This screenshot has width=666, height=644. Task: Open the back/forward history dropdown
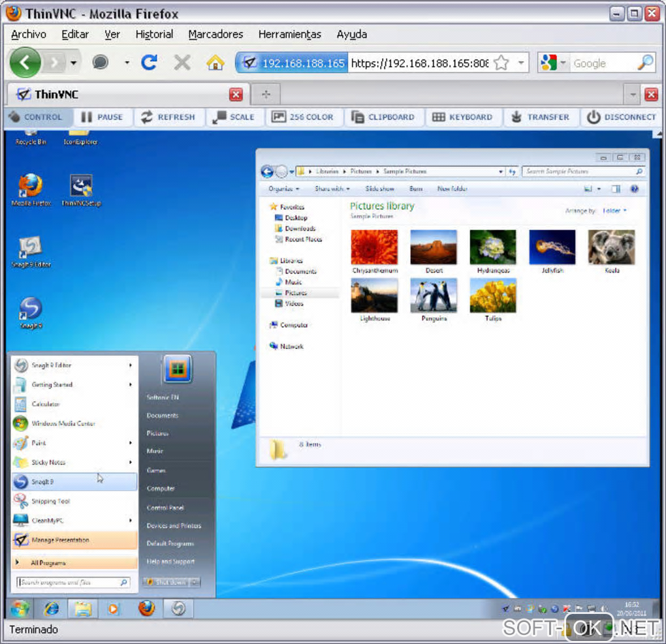[x=74, y=63]
